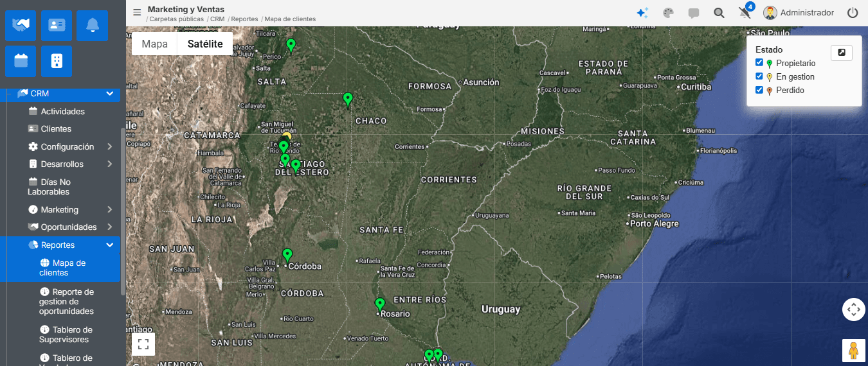Open the bell notifications module tile
This screenshot has width=868, height=366.
93,25
